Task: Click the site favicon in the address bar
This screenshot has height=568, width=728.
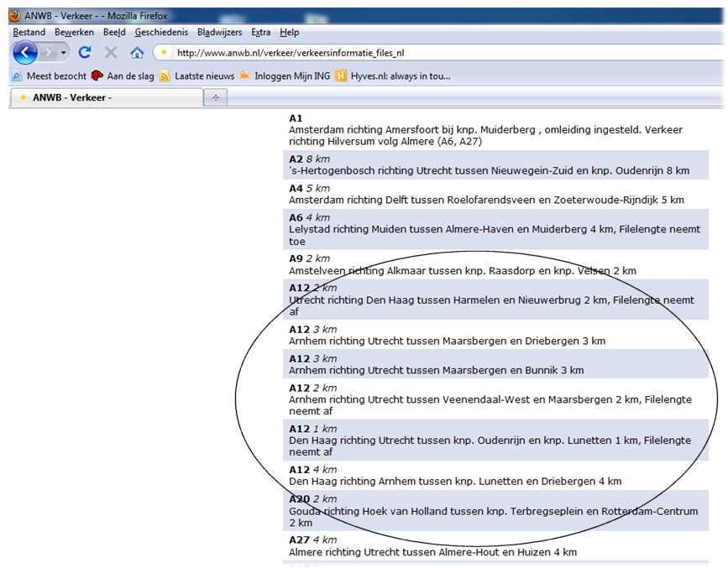Action: point(165,53)
